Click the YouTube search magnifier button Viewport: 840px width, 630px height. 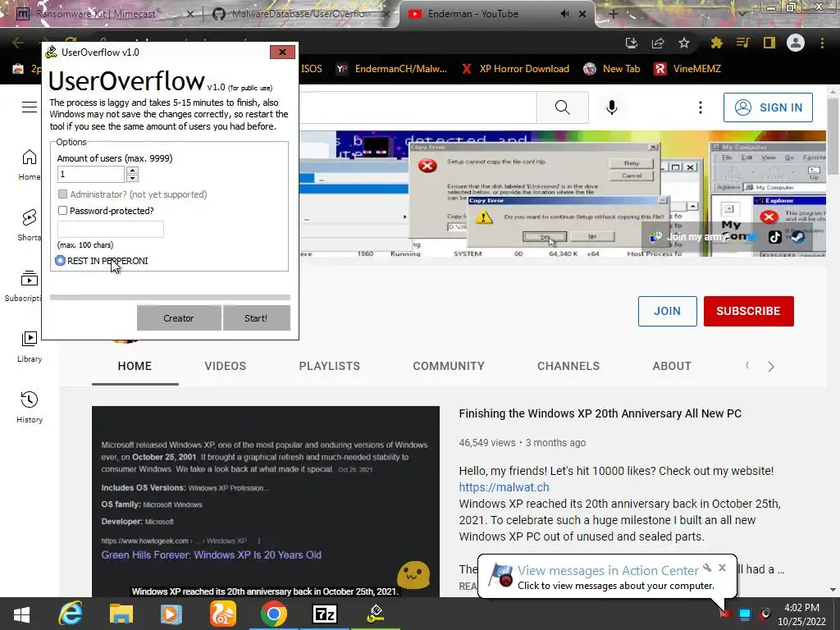[x=563, y=107]
